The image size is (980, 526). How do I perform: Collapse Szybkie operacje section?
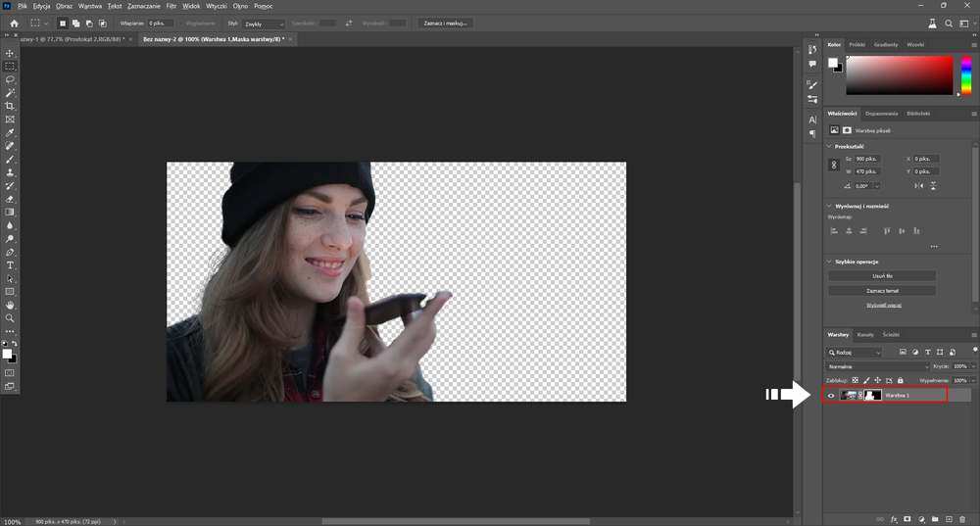click(x=829, y=262)
